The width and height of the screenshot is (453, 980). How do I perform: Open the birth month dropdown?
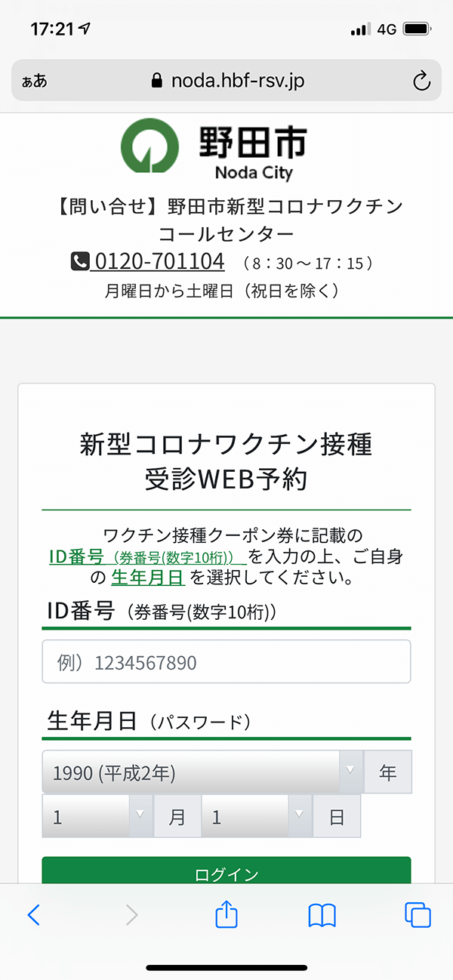(97, 816)
